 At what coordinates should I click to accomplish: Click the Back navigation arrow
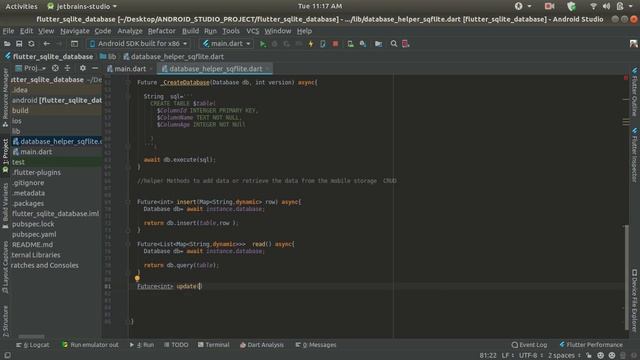point(47,44)
